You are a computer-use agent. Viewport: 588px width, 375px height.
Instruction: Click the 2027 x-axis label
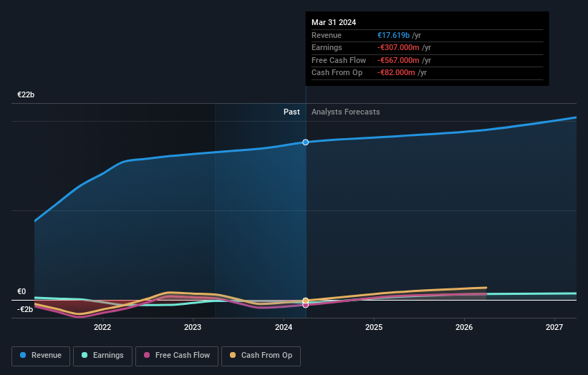tap(554, 328)
